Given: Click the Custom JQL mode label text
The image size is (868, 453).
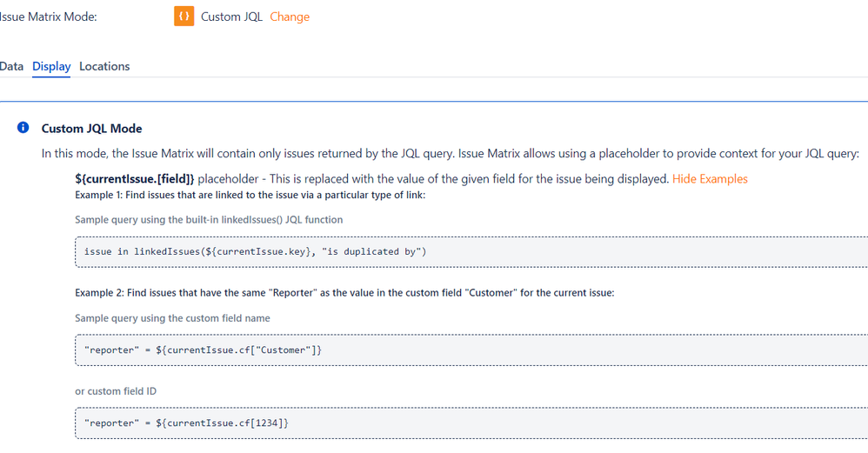Looking at the screenshot, I should click(231, 17).
